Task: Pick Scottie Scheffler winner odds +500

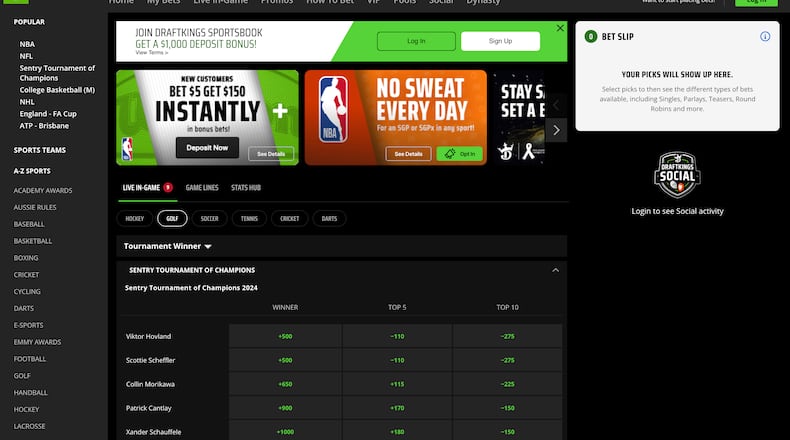Action: [285, 360]
